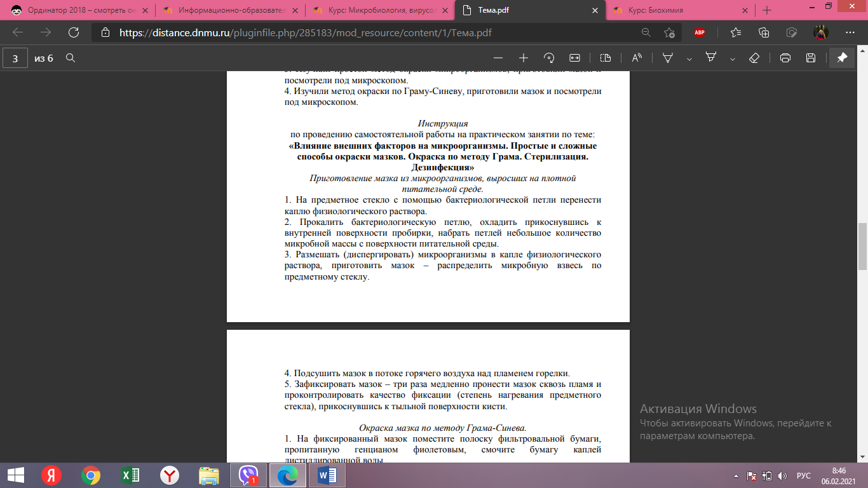
Task: Close the Курс: Биохимия tab
Action: [746, 10]
